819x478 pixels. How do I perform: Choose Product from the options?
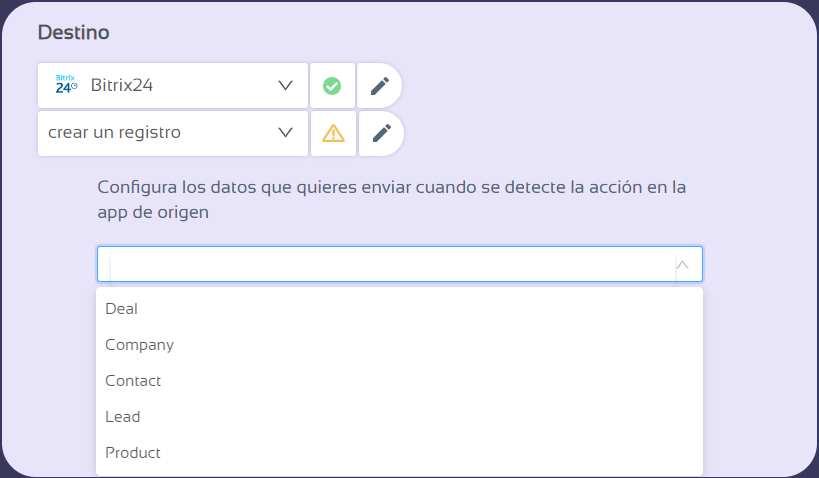(133, 453)
